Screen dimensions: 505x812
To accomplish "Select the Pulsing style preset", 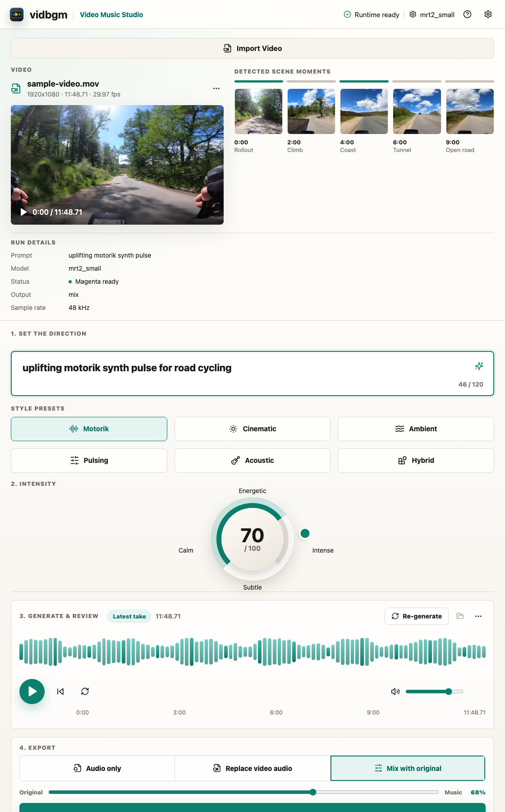I will (x=89, y=461).
